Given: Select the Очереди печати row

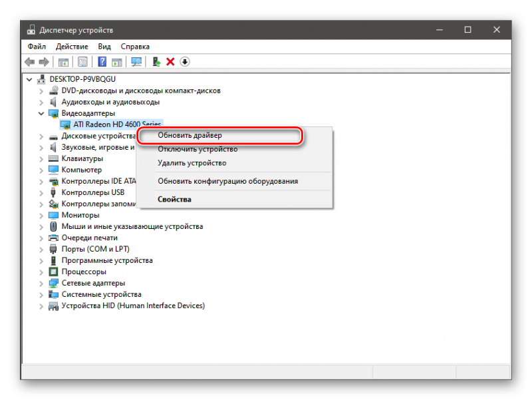Looking at the screenshot, I should 90,238.
